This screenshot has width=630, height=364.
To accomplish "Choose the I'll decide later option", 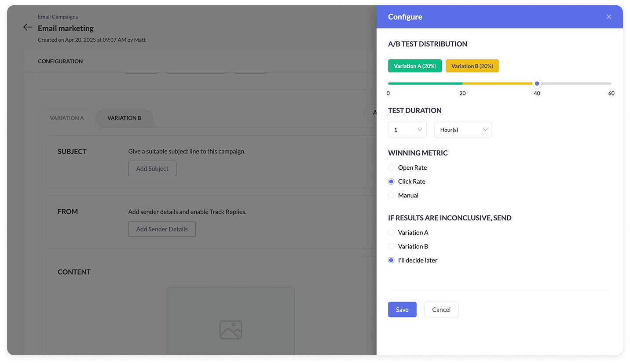I will (x=391, y=260).
